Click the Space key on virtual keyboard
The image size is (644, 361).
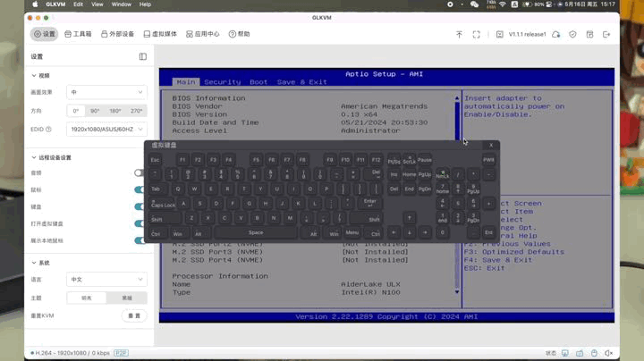256,233
